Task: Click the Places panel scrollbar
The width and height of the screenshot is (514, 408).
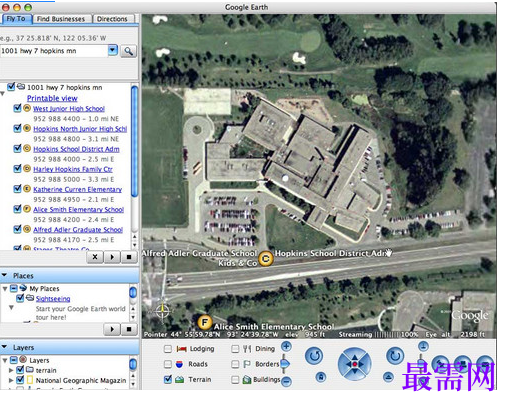Action: 133,292
